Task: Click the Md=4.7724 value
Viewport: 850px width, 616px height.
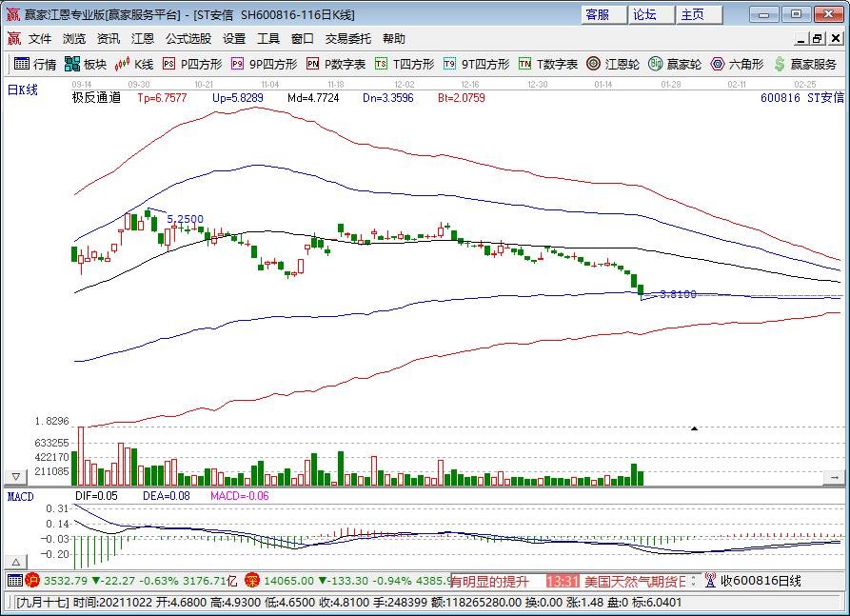Action: [313, 98]
